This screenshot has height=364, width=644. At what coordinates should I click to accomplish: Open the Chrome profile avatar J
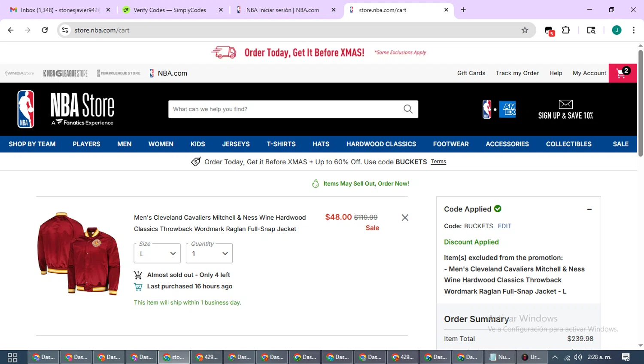point(617,30)
